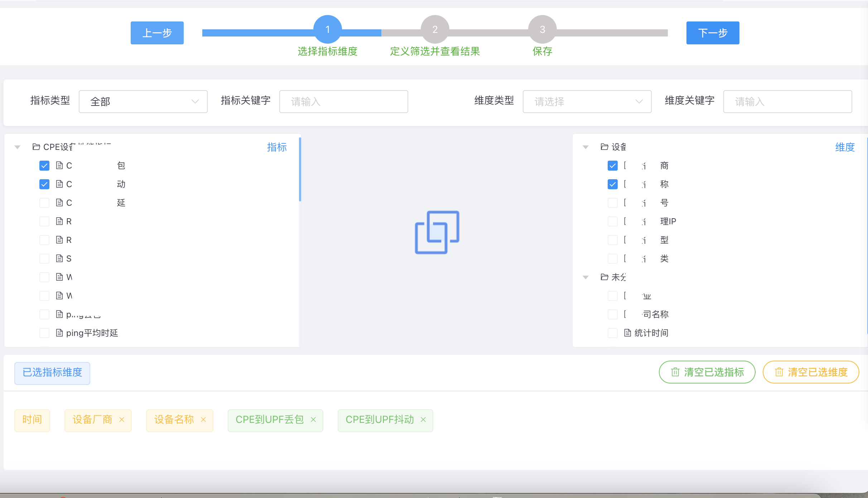Check the 统计时间 dimension checkbox

point(613,333)
